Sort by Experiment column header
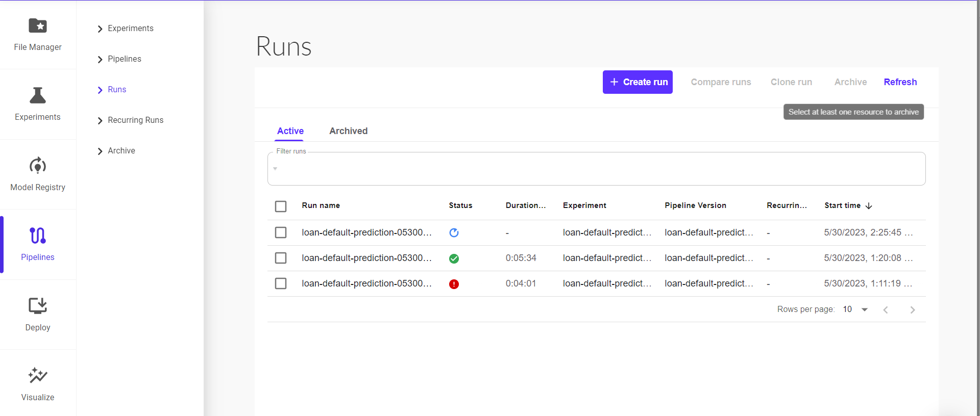The image size is (980, 416). coord(584,205)
